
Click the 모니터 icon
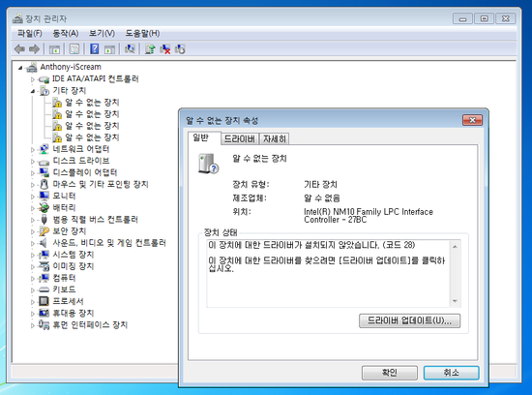[44, 196]
